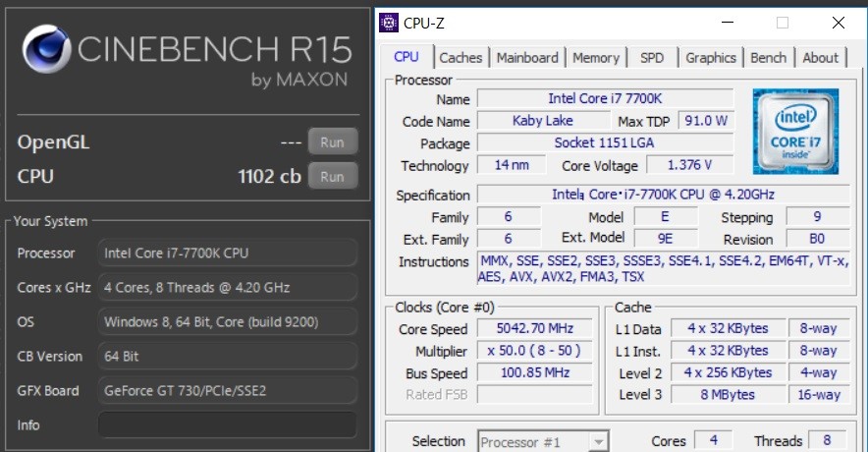This screenshot has height=452, width=868.
Task: Click the Max TDP value 91.0 W
Action: click(706, 121)
